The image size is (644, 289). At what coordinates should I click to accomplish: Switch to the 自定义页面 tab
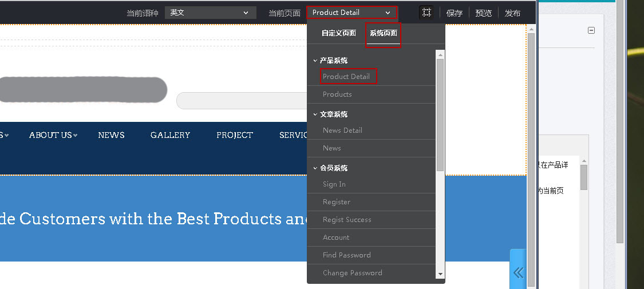pos(338,33)
